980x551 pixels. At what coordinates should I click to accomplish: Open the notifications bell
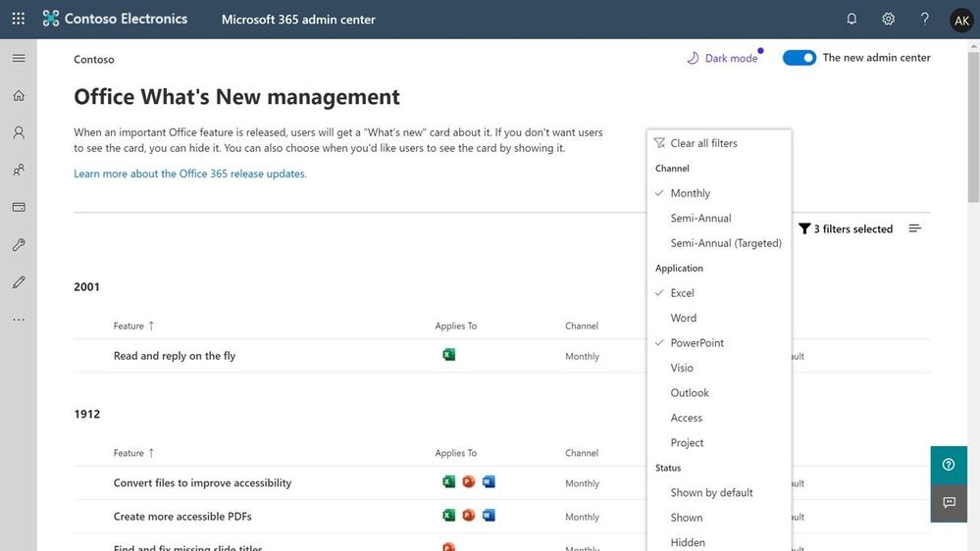coord(851,19)
